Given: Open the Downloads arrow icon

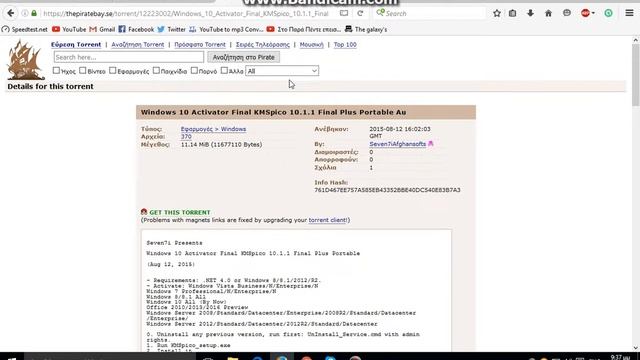Looking at the screenshot, I should pyautogui.click(x=530, y=13).
